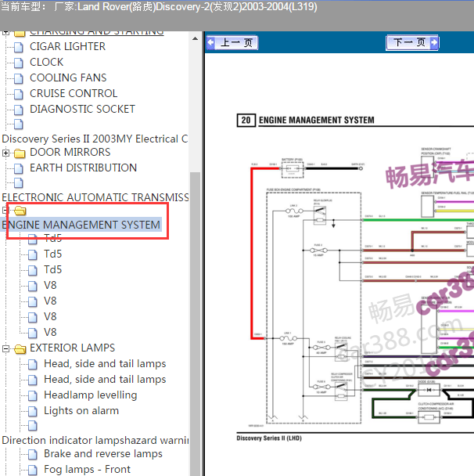
Task: Open the COOLING FANS document
Action: pyautogui.click(x=68, y=78)
